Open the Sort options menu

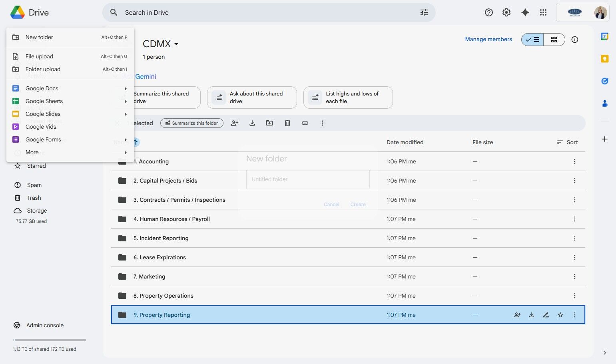coord(567,142)
